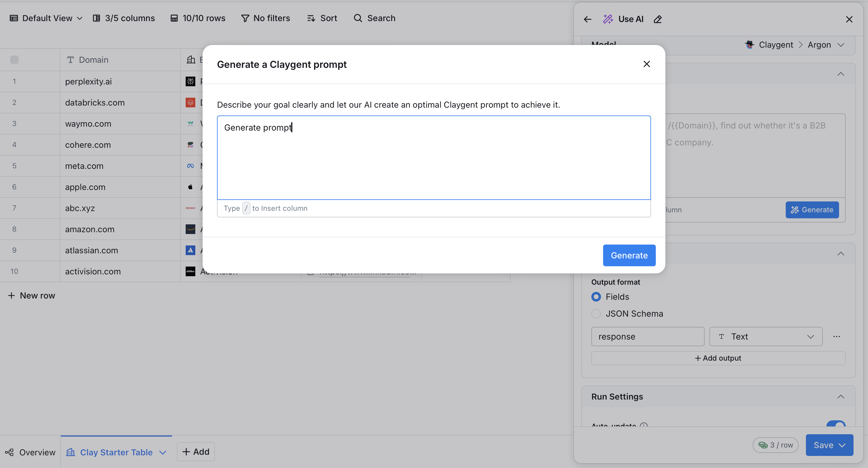Open the Text output type dropdown

pyautogui.click(x=766, y=337)
